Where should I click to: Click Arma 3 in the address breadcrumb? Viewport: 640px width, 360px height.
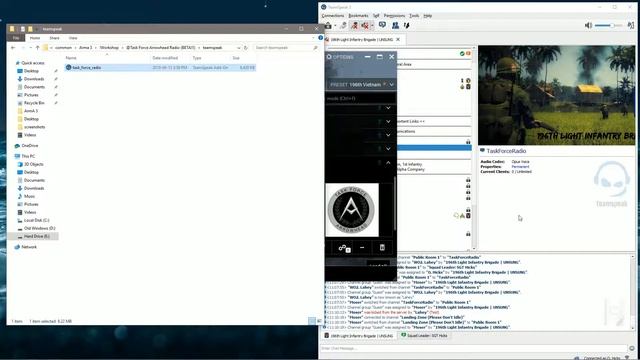coord(85,48)
